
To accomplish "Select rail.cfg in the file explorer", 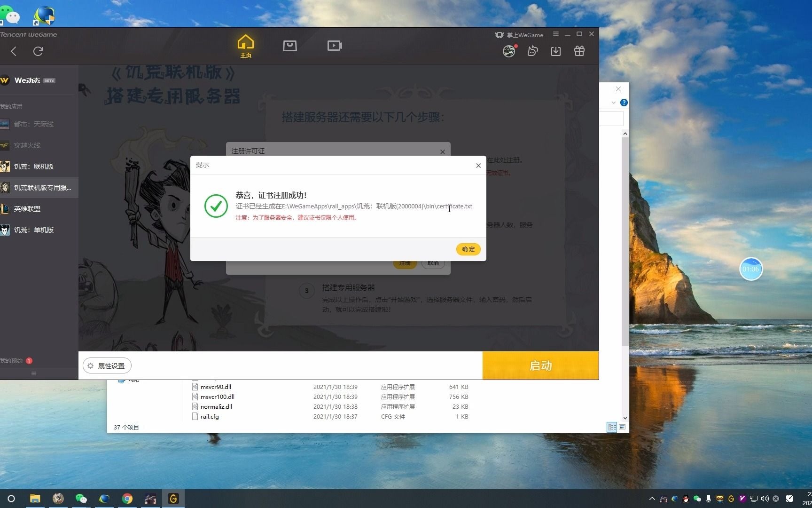I will (x=210, y=416).
